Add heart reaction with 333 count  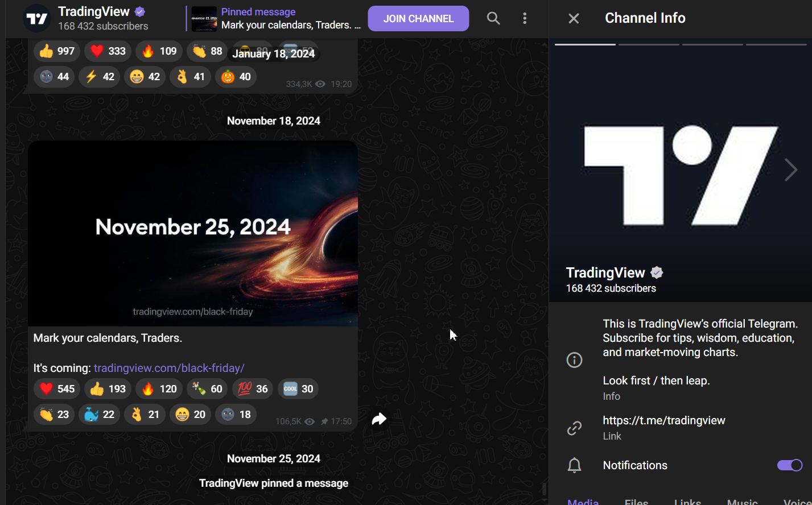tap(108, 51)
